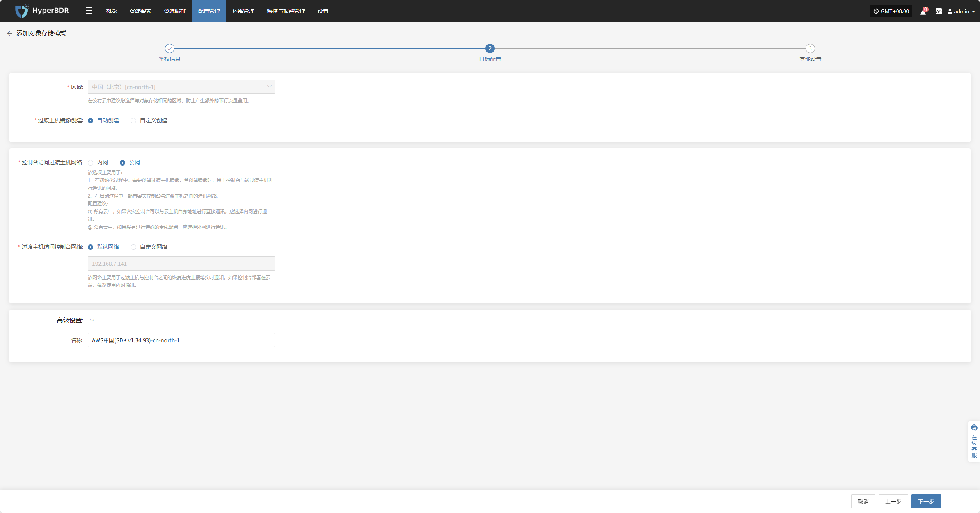The image size is (980, 513).
Task: Select 公网 network radio option
Action: [130, 162]
